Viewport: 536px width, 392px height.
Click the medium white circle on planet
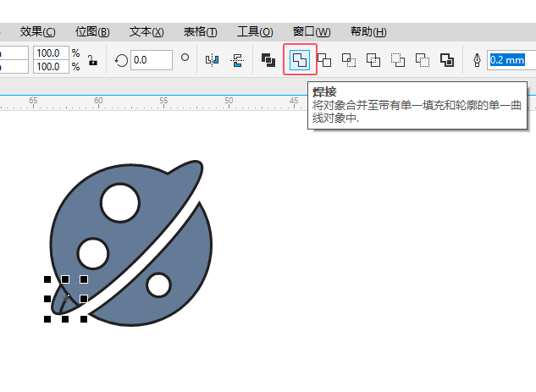coord(93,254)
